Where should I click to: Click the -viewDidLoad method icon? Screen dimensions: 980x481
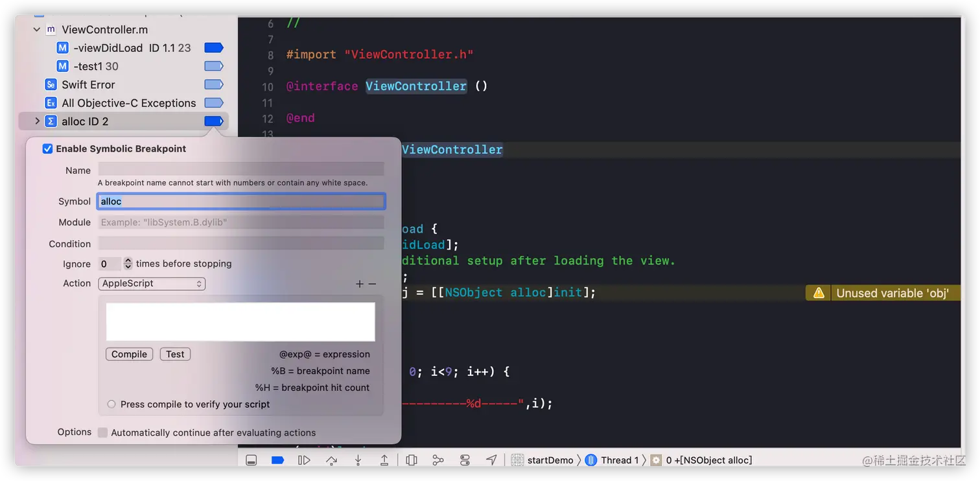click(62, 48)
